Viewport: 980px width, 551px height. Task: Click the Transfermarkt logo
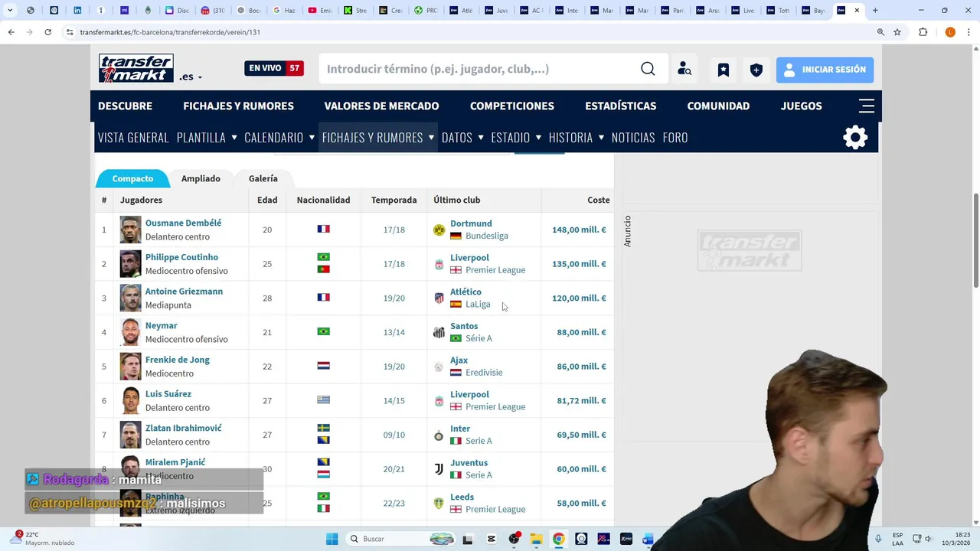click(x=136, y=68)
